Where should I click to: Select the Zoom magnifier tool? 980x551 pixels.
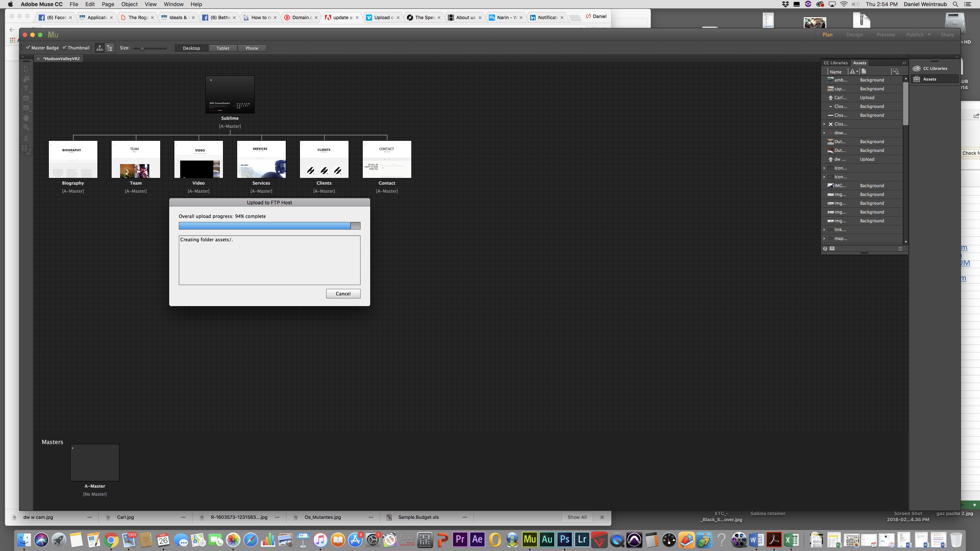(x=26, y=127)
